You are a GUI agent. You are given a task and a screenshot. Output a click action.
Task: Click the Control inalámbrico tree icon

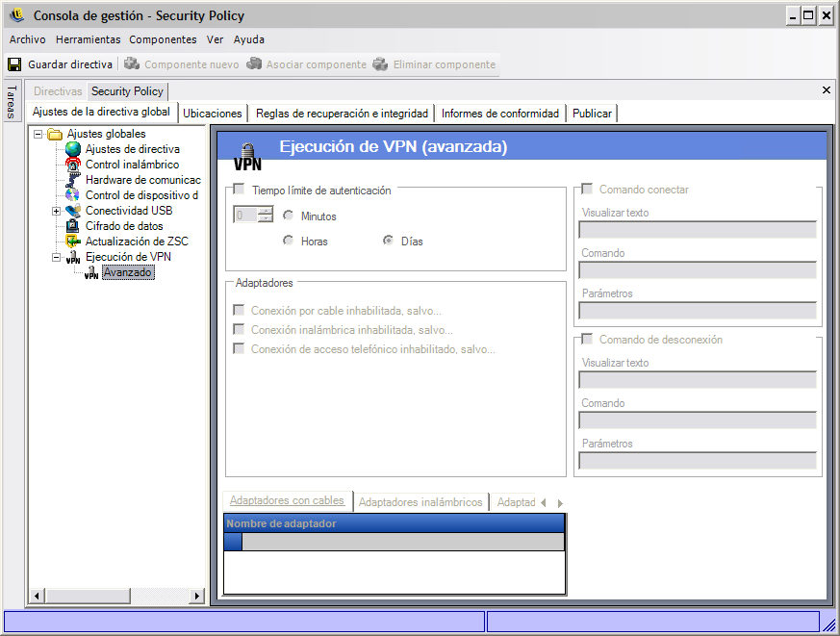[73, 165]
